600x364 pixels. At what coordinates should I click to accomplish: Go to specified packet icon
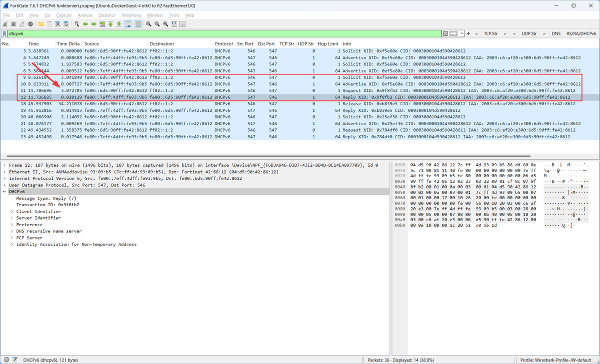pyautogui.click(x=102, y=23)
